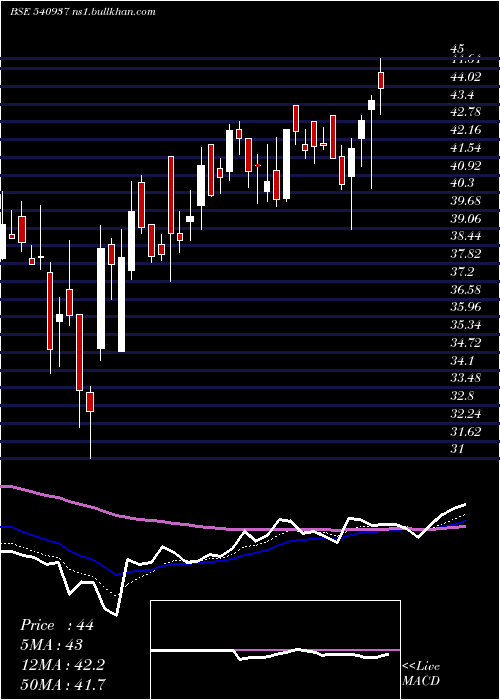Click the 42.78 price axis label
This screenshot has width=500, height=700.
466,112
